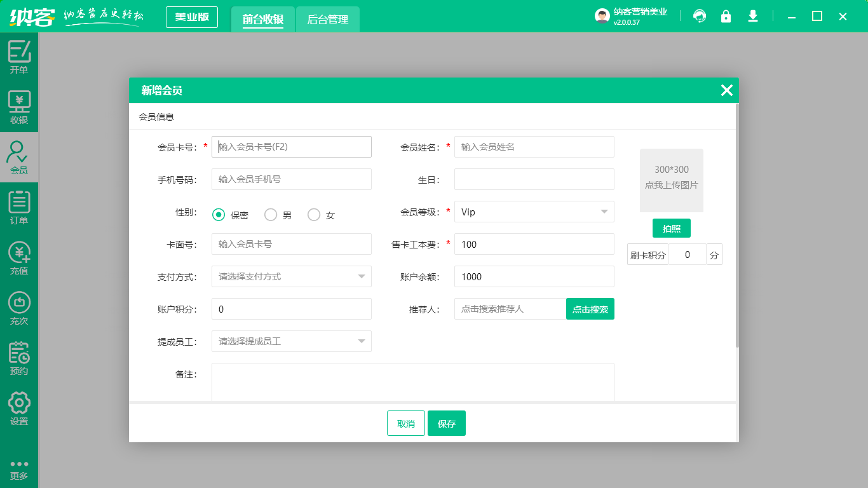Click the lock screen icon

(726, 17)
